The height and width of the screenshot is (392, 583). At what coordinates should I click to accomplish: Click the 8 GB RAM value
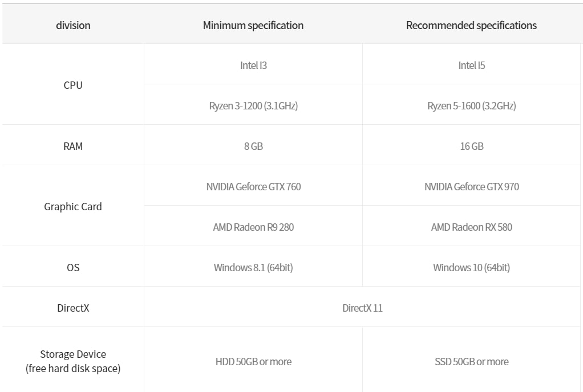(x=253, y=146)
